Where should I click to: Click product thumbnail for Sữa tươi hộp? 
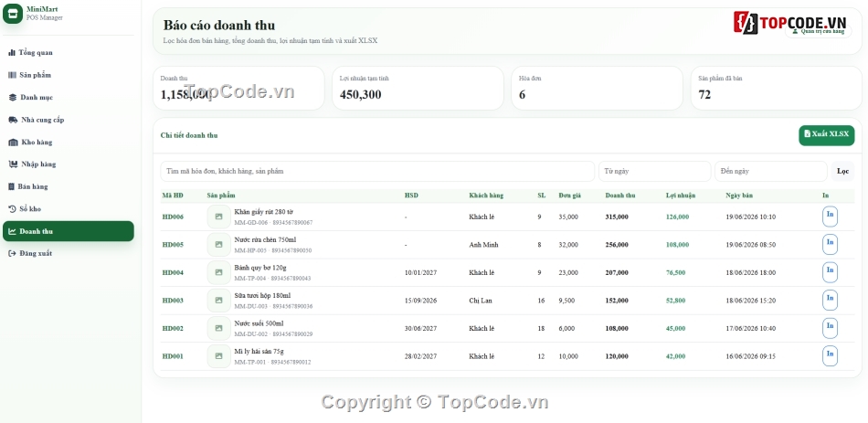point(218,300)
